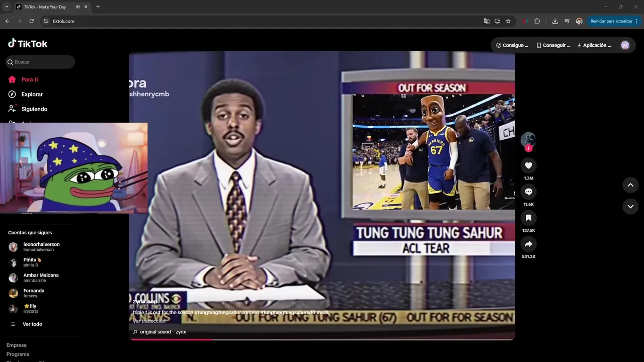Save video with the bookmark icon
Image resolution: width=644 pixels, height=362 pixels.
528,218
